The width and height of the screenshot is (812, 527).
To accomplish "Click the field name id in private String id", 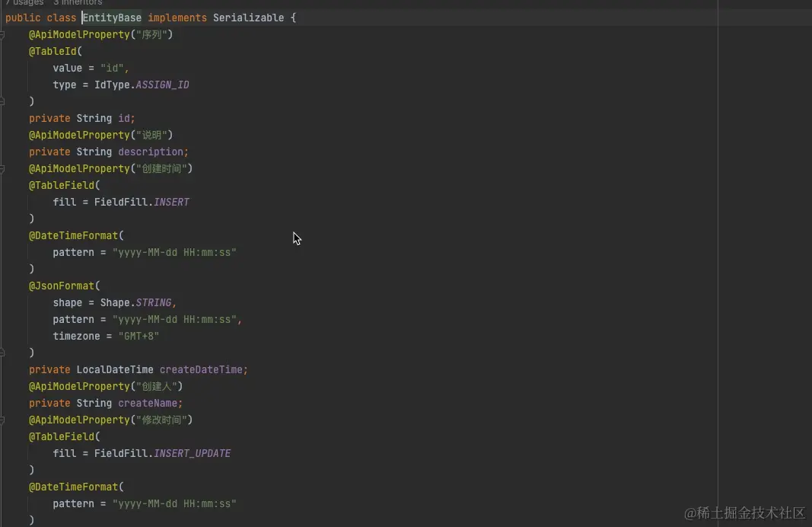I will click(x=124, y=118).
